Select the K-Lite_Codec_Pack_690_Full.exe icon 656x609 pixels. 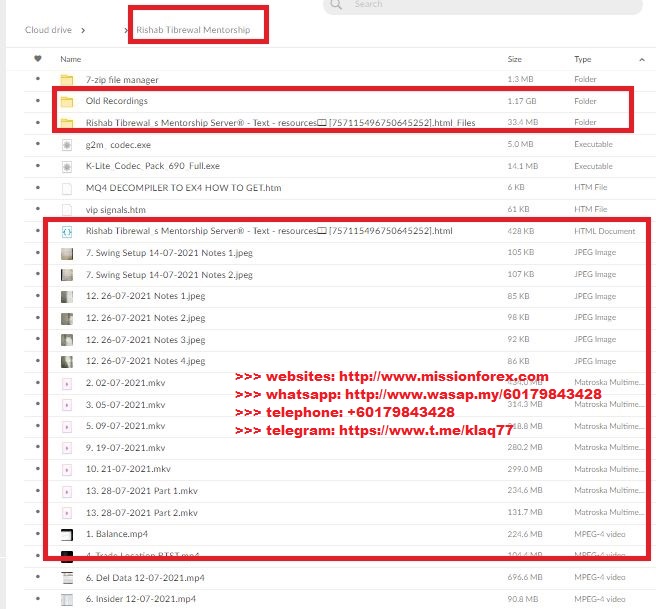(x=67, y=167)
